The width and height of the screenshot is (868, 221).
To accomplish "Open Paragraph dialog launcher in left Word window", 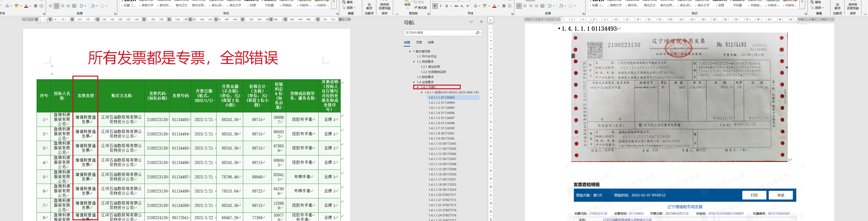I will [116, 14].
